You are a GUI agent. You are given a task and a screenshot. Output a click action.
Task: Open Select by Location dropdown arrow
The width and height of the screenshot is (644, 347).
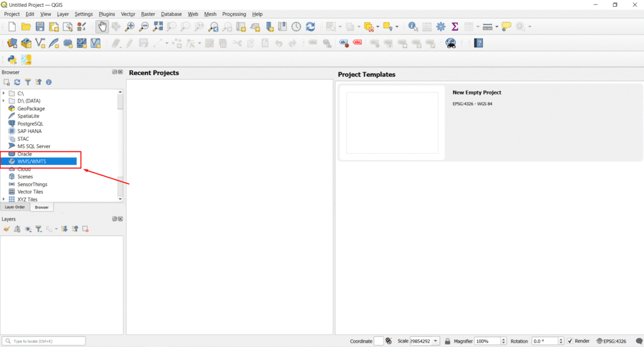pos(397,26)
